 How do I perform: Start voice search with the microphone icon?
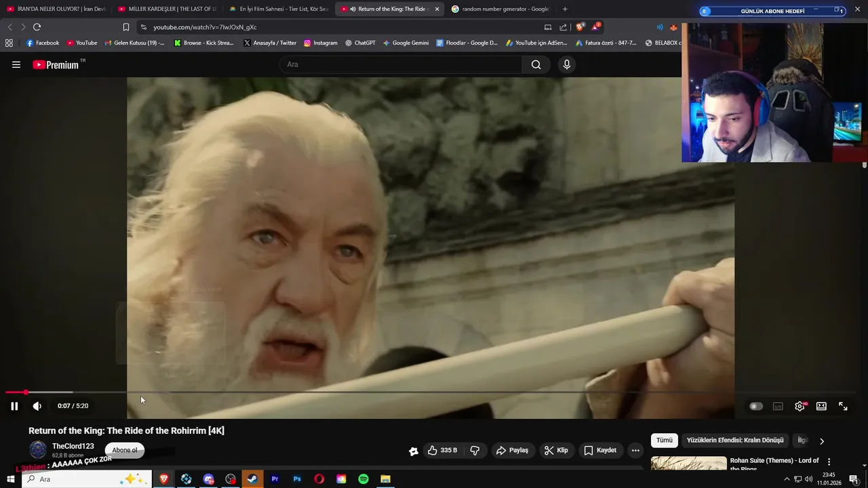click(567, 64)
